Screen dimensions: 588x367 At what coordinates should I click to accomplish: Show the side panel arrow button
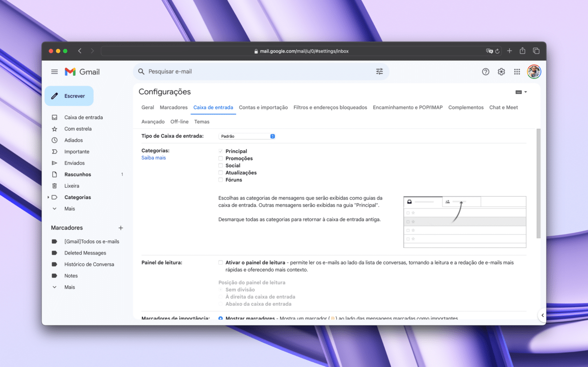pyautogui.click(x=542, y=315)
